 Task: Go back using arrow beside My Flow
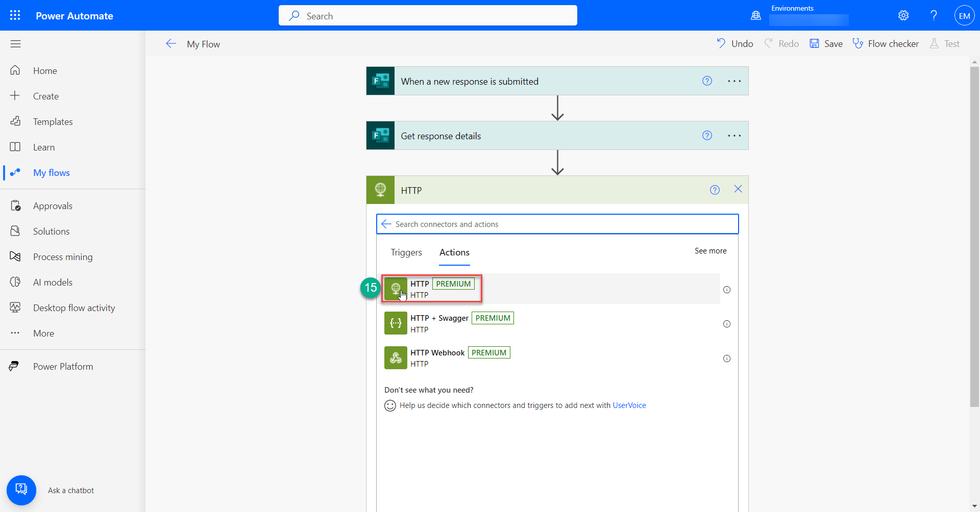click(171, 44)
